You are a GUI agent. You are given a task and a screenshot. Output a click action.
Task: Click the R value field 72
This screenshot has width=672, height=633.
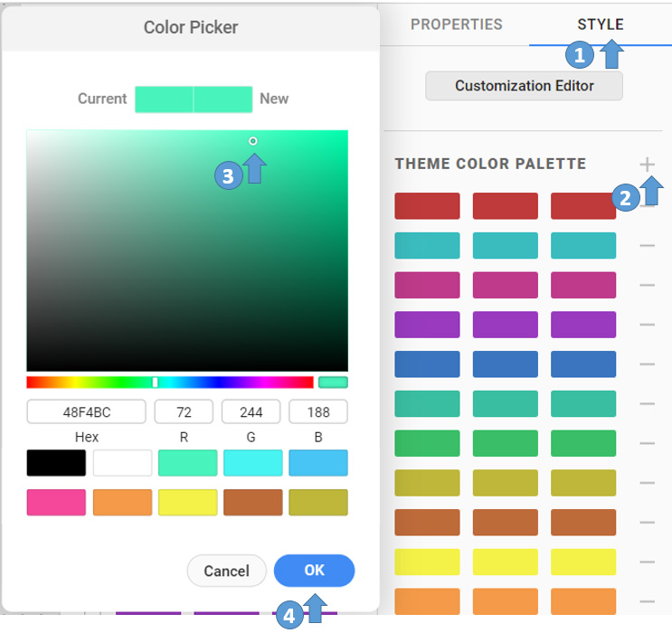184,411
